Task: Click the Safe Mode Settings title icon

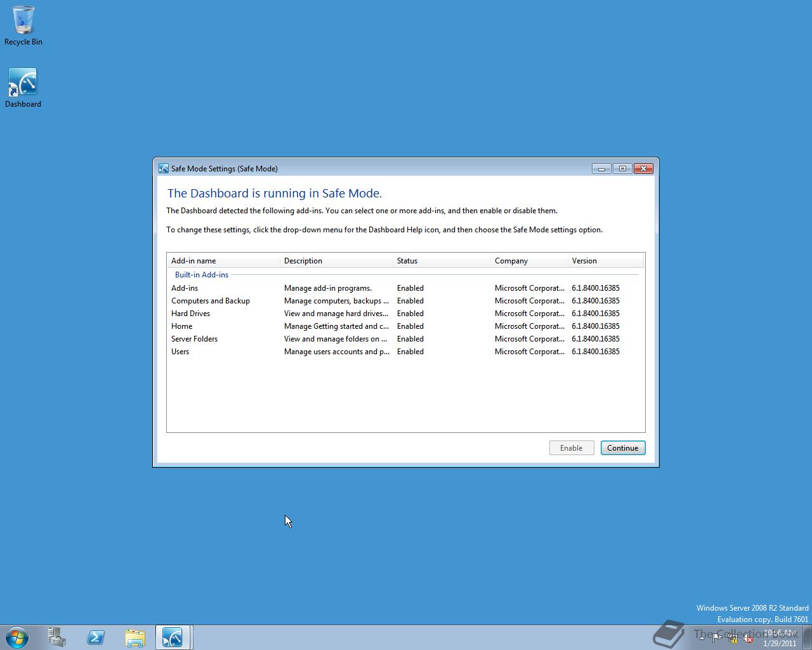Action: pyautogui.click(x=164, y=168)
